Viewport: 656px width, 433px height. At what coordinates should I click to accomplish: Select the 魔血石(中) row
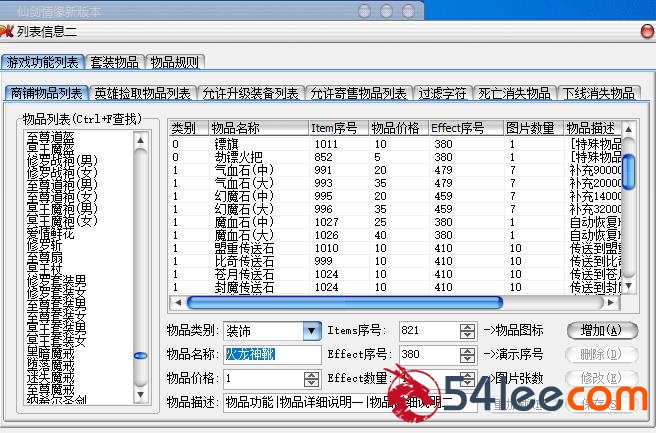[x=395, y=222]
